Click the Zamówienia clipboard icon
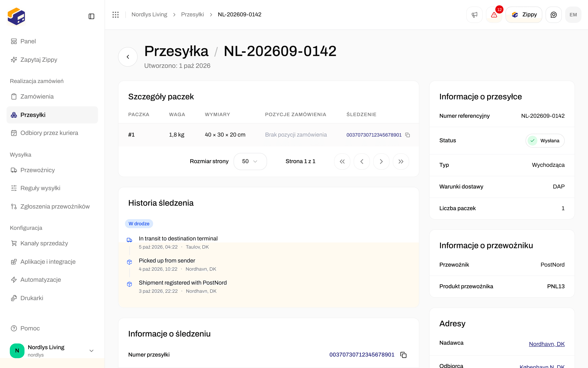The width and height of the screenshot is (588, 368). 14,97
